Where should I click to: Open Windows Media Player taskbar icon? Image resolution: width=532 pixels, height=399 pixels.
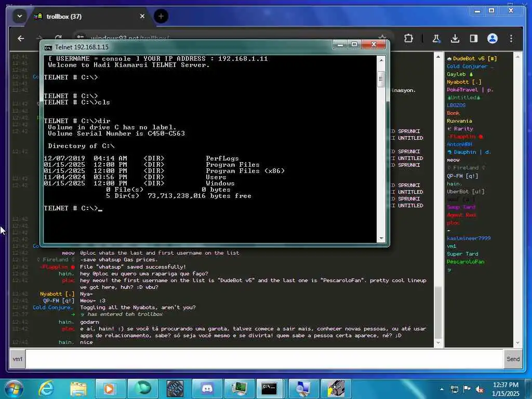(110, 389)
